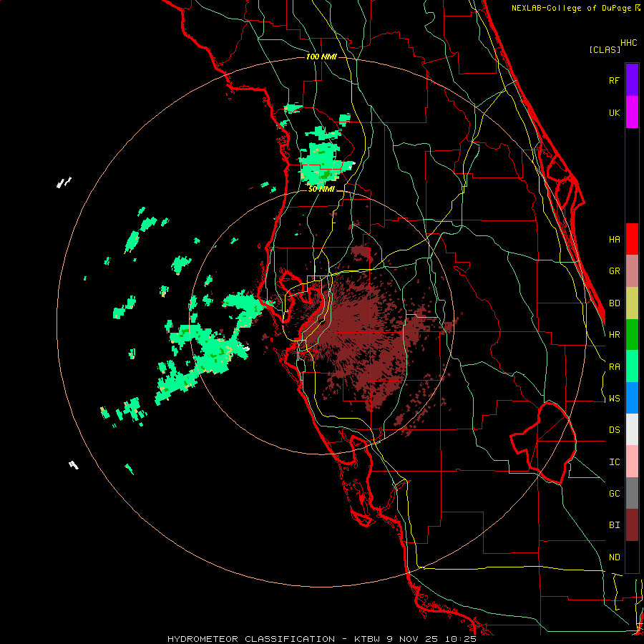Click the 'BI' legend label

(x=614, y=525)
